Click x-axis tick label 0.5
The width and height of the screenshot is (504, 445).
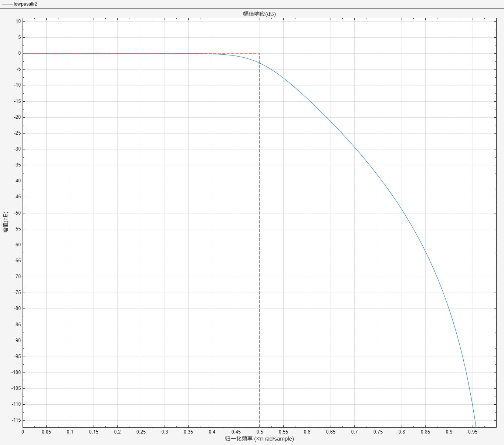[x=260, y=432]
